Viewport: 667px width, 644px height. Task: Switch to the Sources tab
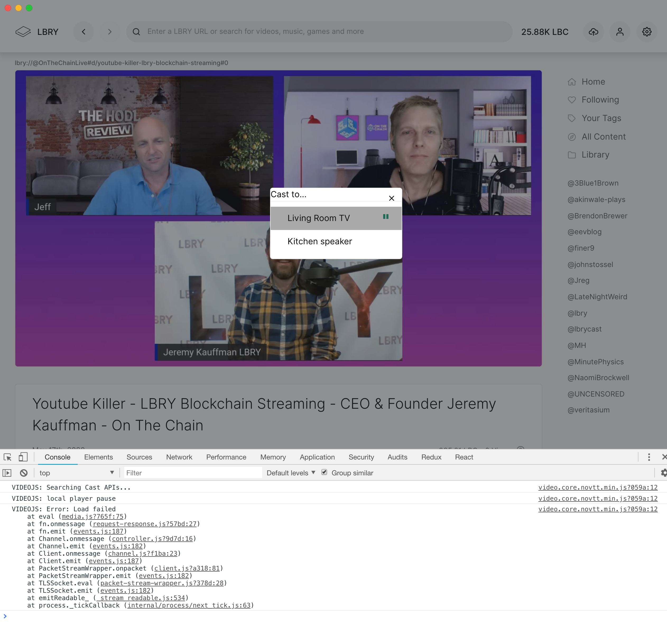pos(139,457)
